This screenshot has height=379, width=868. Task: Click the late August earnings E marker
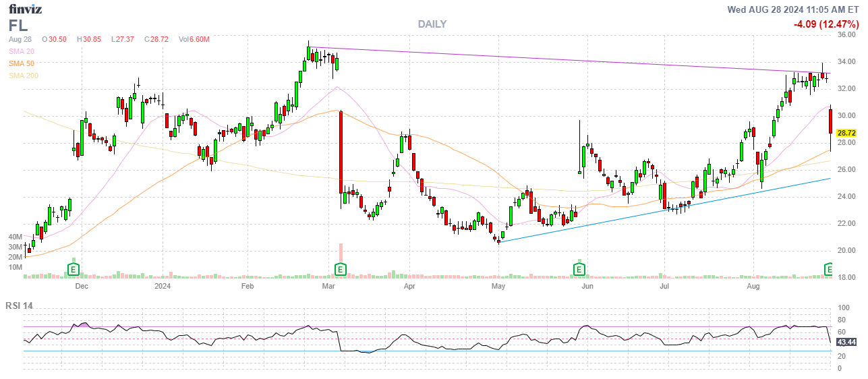click(830, 270)
